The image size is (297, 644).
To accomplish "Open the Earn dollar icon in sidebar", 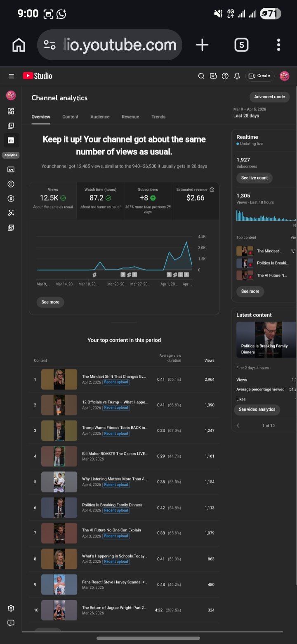I will click(11, 199).
